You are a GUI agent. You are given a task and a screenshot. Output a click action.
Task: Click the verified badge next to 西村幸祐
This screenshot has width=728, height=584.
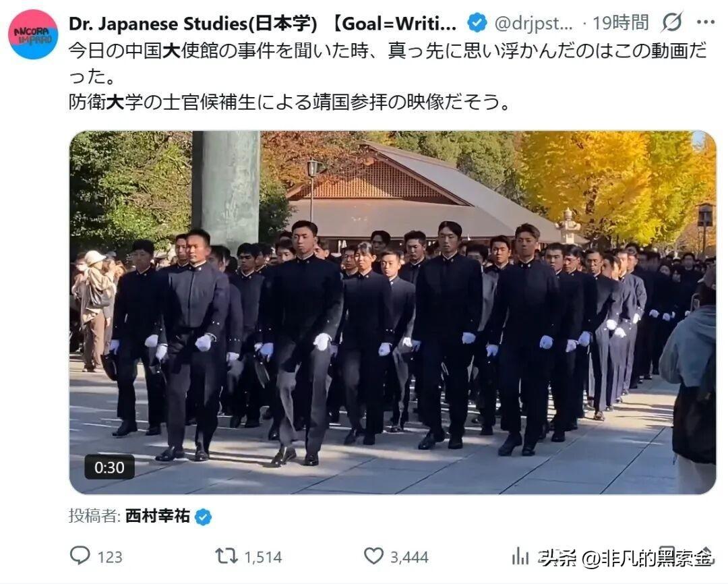click(203, 517)
